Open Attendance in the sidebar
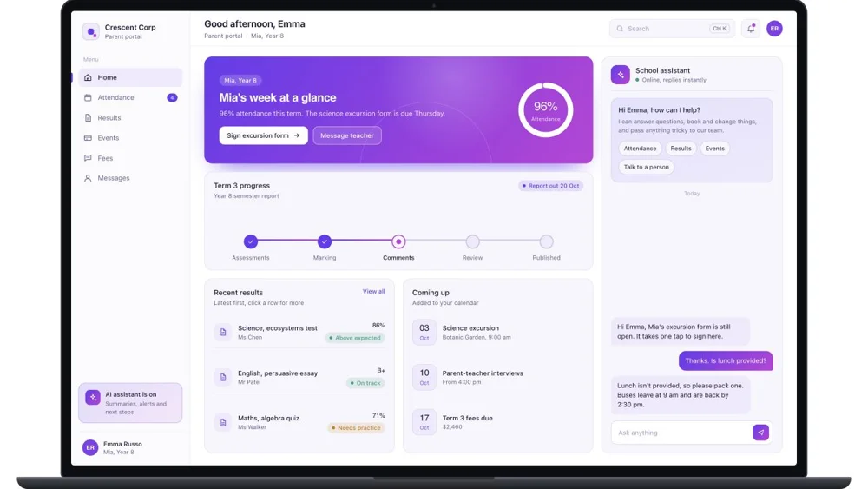 (130, 97)
